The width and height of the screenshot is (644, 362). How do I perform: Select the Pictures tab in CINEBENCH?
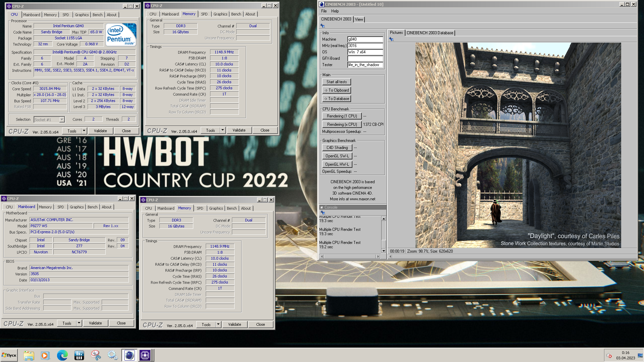click(396, 33)
